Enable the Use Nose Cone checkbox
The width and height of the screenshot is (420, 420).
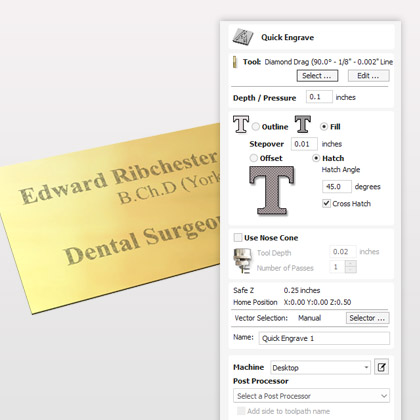click(238, 238)
